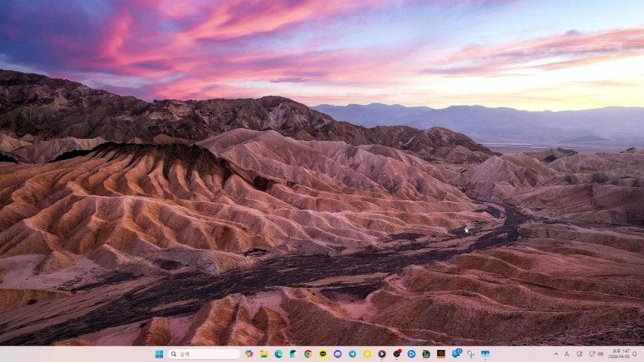Open network and volume quick settings

click(596, 354)
